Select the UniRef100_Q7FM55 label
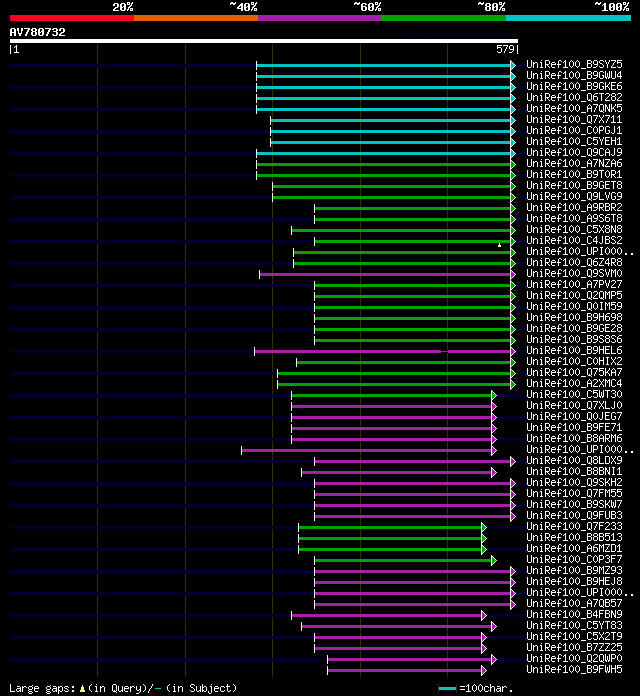Viewport: 640px width, 696px height. pos(574,493)
